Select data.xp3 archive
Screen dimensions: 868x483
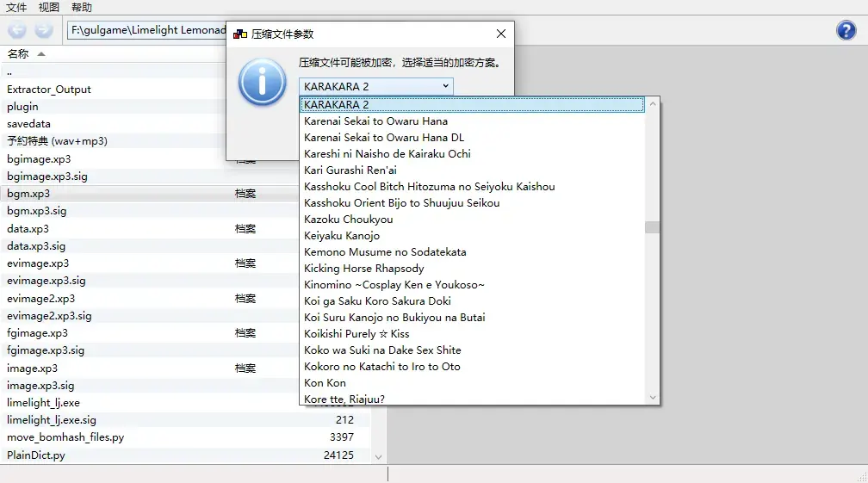click(x=28, y=228)
